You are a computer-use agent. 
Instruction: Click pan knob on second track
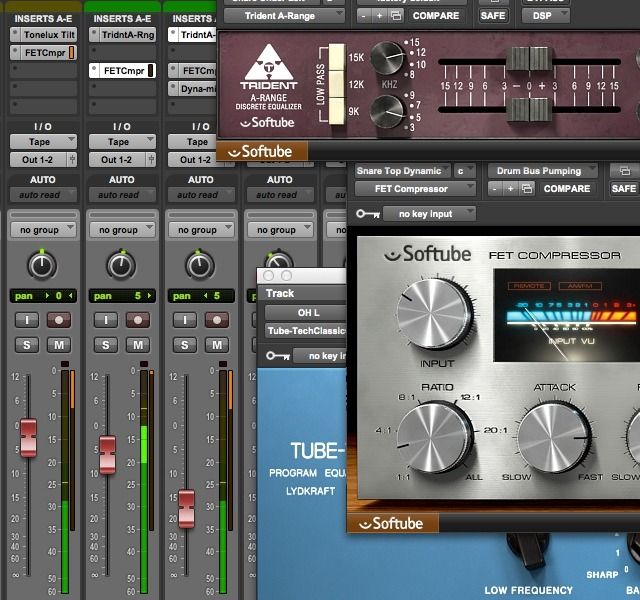pyautogui.click(x=121, y=266)
